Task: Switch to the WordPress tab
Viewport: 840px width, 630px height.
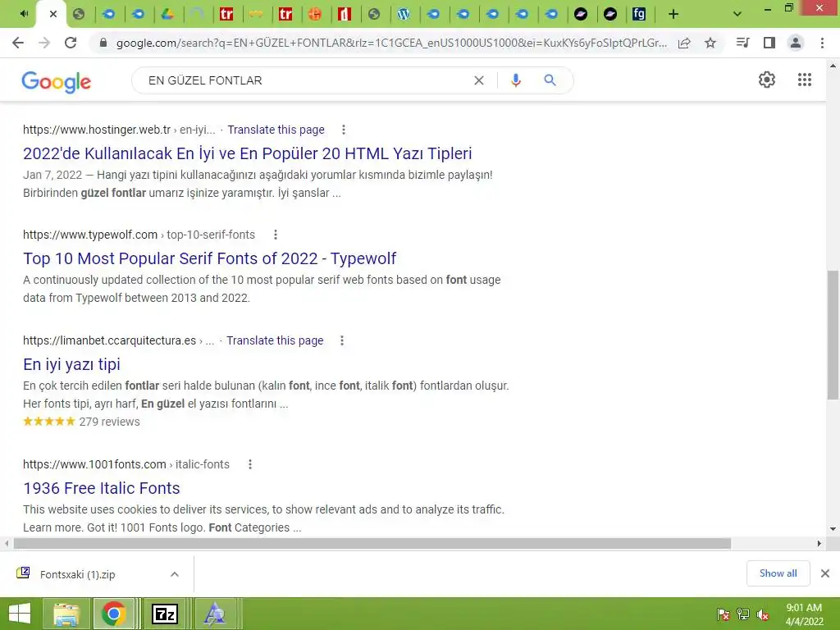Action: 404,15
